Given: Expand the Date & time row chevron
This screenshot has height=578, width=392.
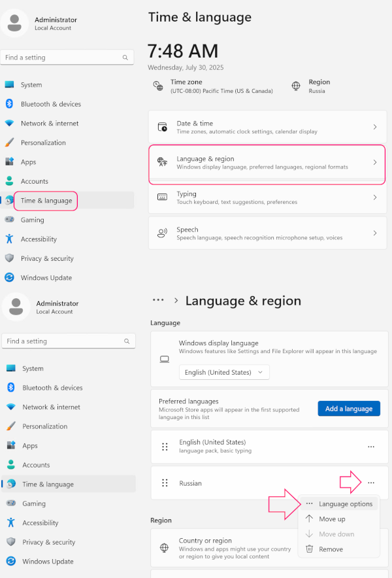Looking at the screenshot, I should [375, 127].
